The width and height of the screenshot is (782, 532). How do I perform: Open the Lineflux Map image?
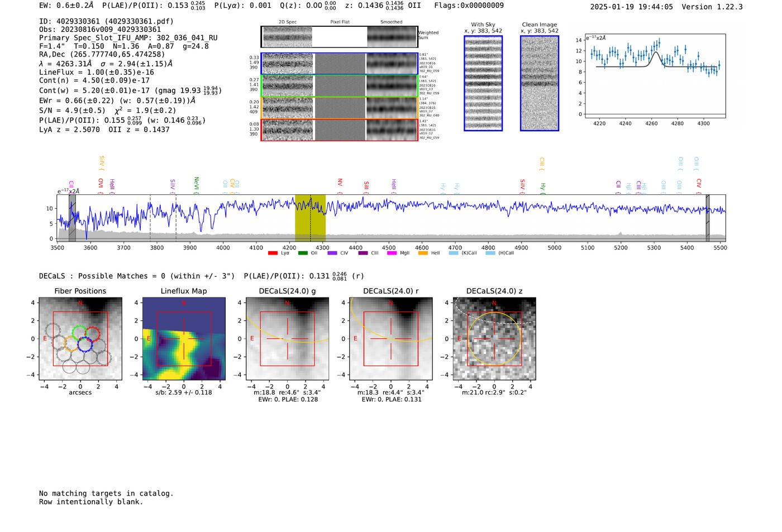tap(184, 338)
